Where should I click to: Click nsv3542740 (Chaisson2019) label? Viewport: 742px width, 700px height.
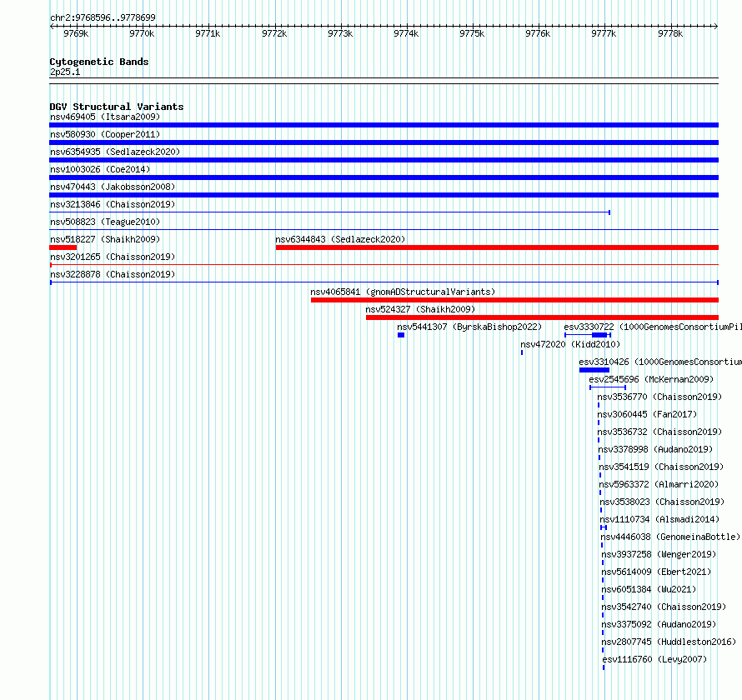coord(664,607)
